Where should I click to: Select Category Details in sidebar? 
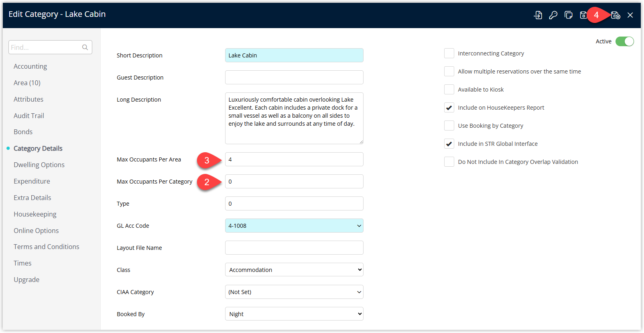click(x=38, y=148)
